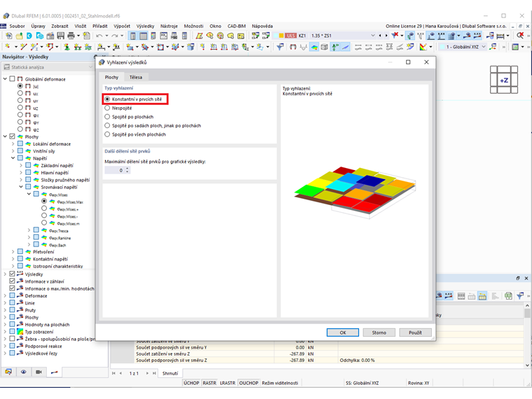Toggle the 'Podporové reakce' checkbox
The height and width of the screenshot is (399, 532).
(x=12, y=346)
